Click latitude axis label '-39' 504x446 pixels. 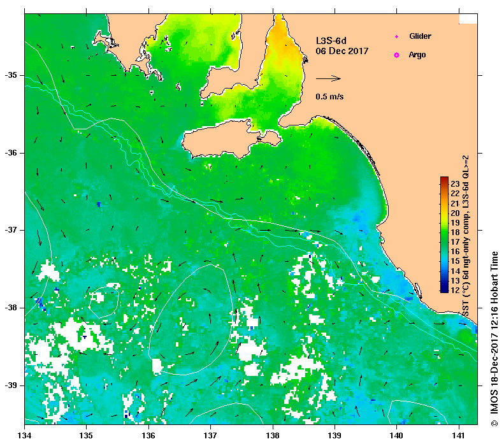[11, 385]
